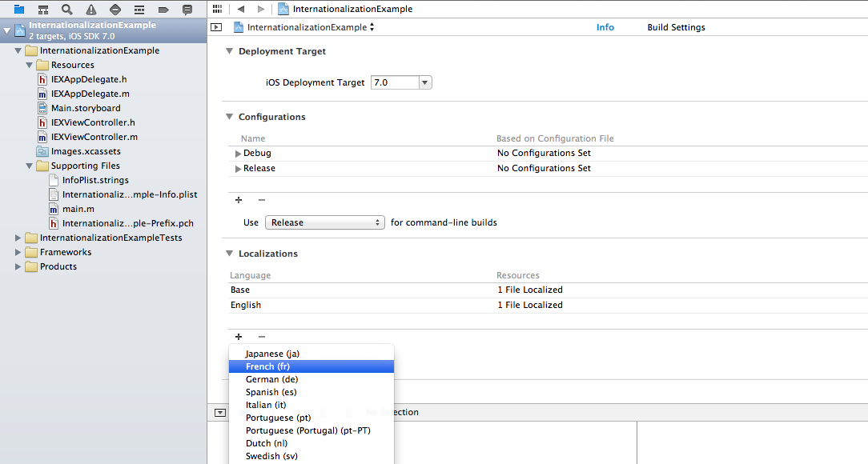Open the Symbol navigator icon
868x464 pixels.
tap(43, 10)
